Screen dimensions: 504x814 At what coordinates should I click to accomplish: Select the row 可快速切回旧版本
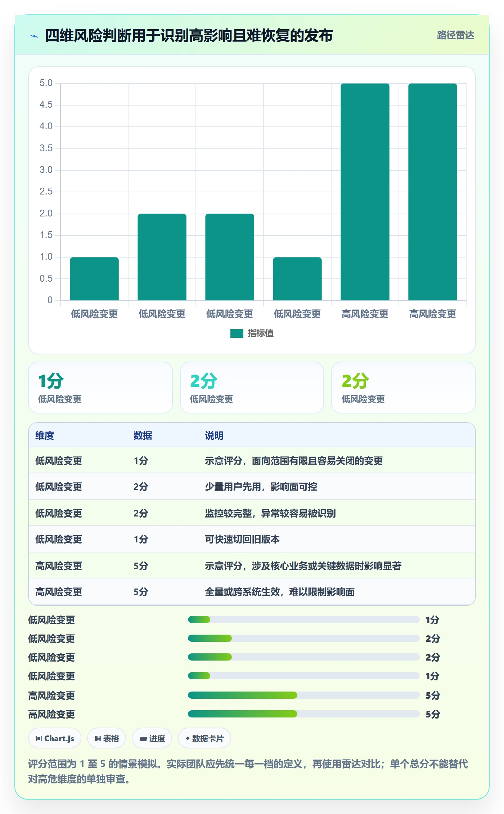point(252,539)
